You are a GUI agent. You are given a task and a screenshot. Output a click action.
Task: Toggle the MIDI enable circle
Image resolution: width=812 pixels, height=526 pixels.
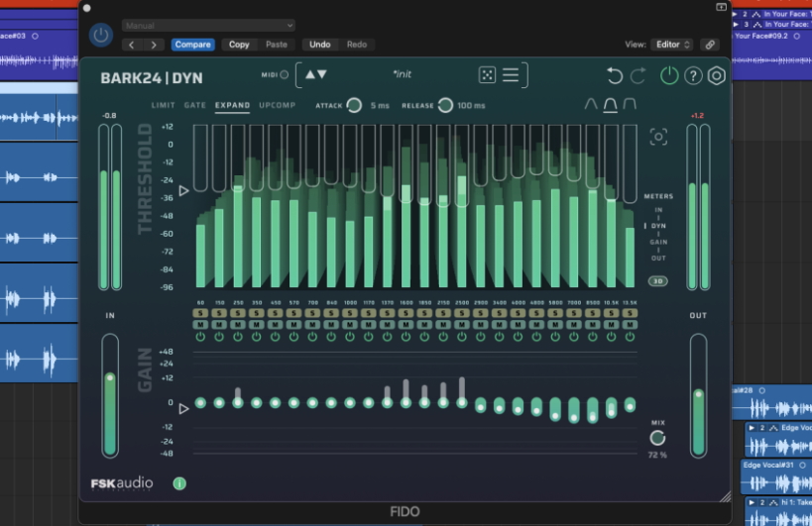pyautogui.click(x=284, y=74)
